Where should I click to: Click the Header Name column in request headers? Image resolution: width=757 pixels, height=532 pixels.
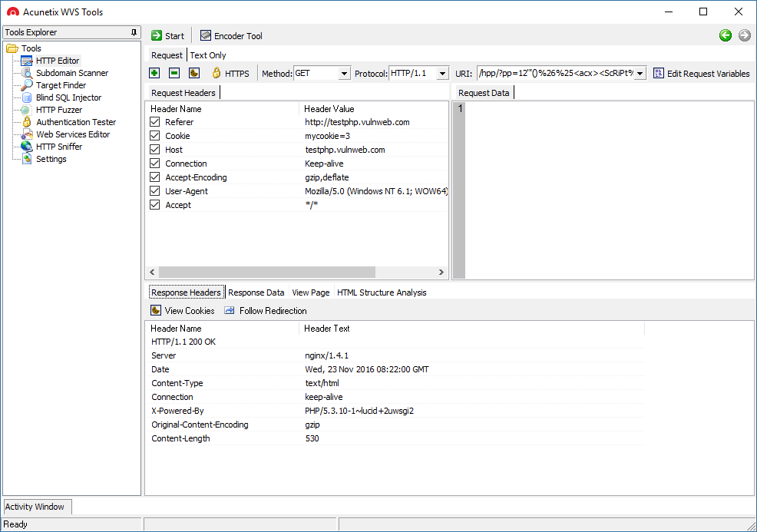pos(176,108)
